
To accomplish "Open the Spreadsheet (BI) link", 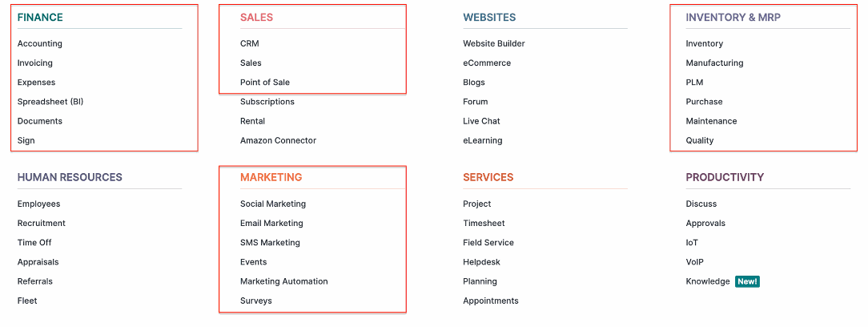I will click(50, 102).
